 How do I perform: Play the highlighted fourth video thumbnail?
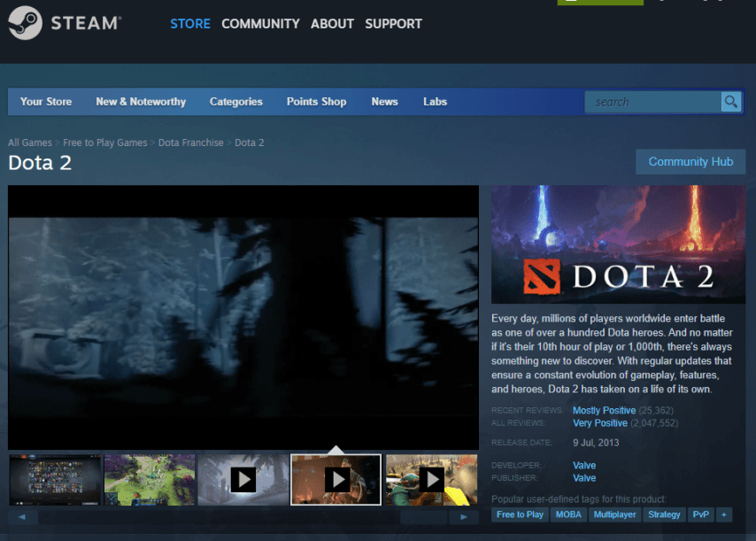click(336, 479)
